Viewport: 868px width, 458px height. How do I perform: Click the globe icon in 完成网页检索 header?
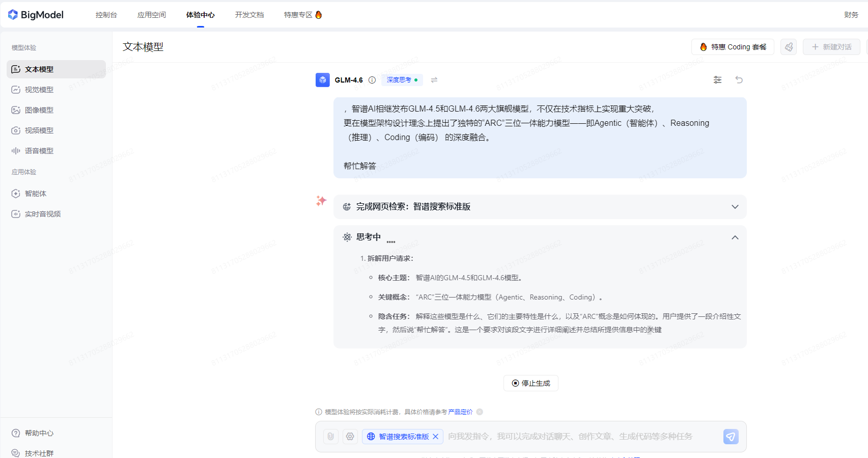coord(347,207)
